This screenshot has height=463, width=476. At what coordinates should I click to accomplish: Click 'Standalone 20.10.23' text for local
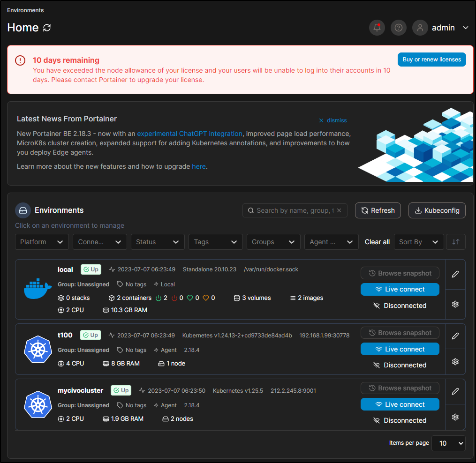tap(210, 269)
